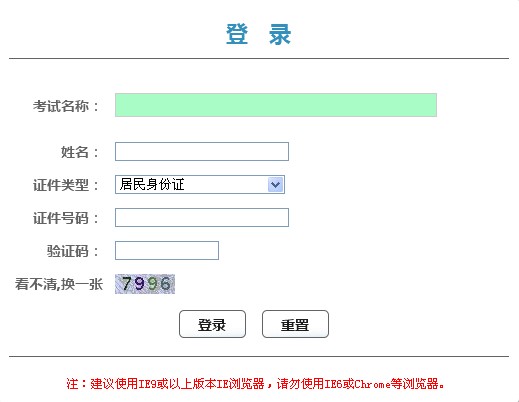Submit with the 登录 button

point(212,324)
